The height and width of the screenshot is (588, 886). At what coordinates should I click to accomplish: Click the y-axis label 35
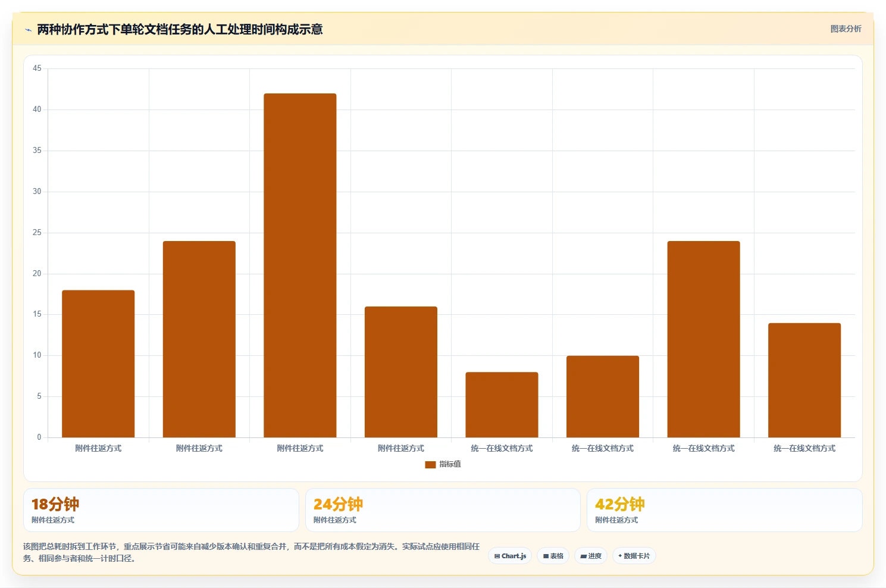pos(37,151)
